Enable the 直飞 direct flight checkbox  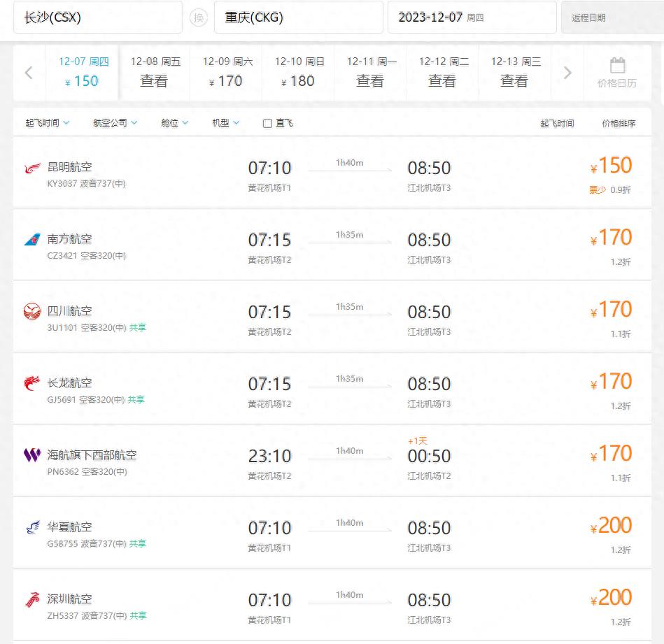click(267, 124)
